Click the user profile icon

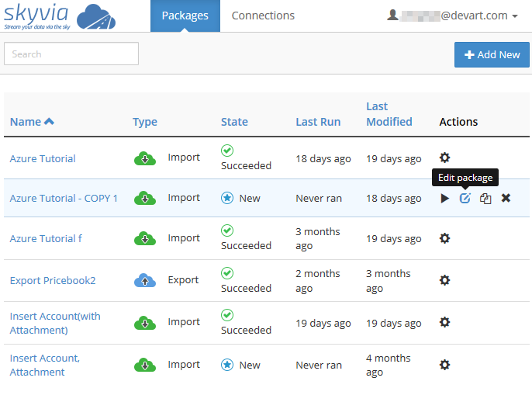click(x=392, y=16)
